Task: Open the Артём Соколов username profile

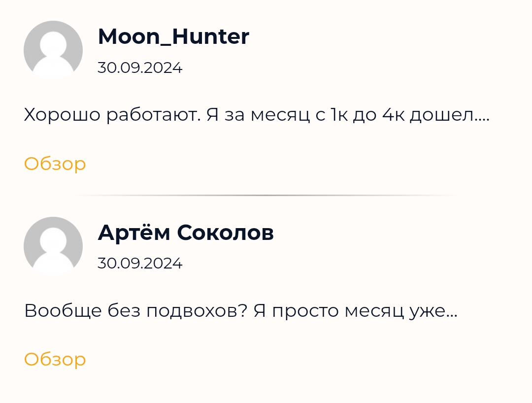Action: tap(186, 233)
